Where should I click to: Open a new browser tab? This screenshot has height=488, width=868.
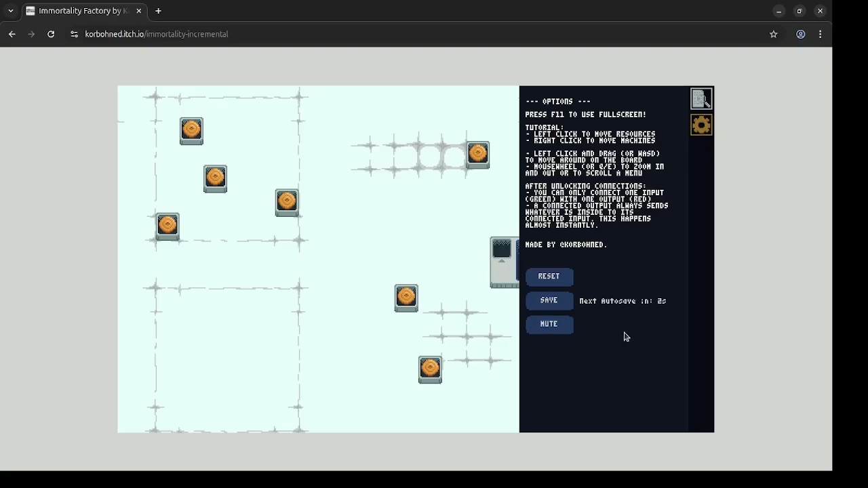pyautogui.click(x=158, y=11)
